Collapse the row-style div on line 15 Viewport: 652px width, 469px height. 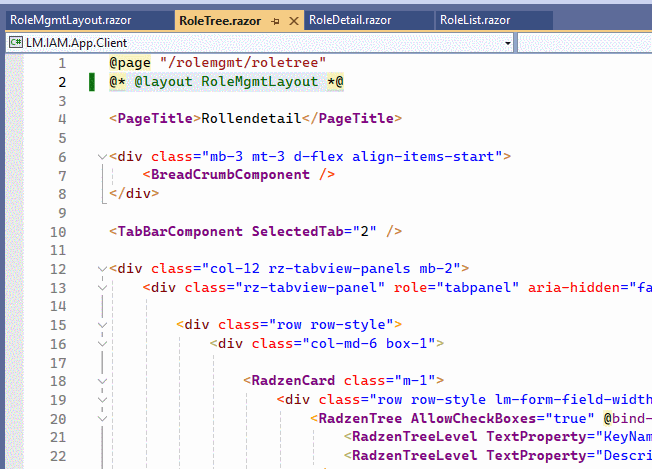(102, 325)
